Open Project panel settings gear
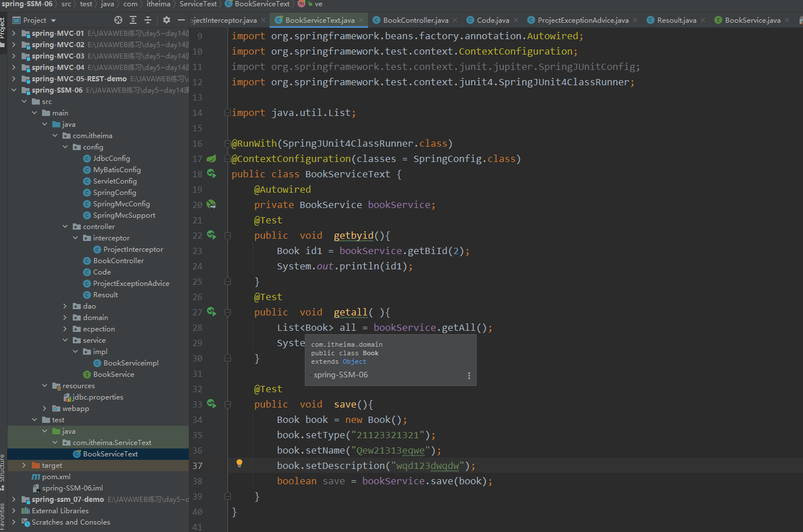This screenshot has height=532, width=803. (166, 20)
